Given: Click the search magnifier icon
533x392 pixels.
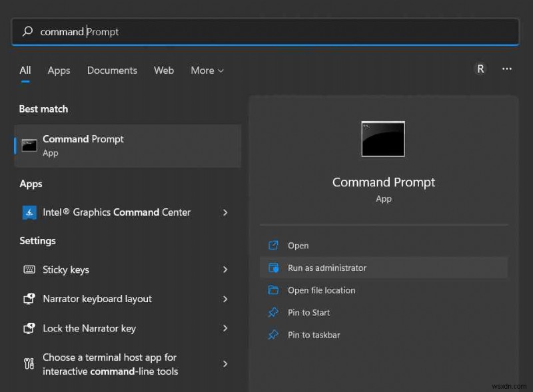Looking at the screenshot, I should point(27,31).
